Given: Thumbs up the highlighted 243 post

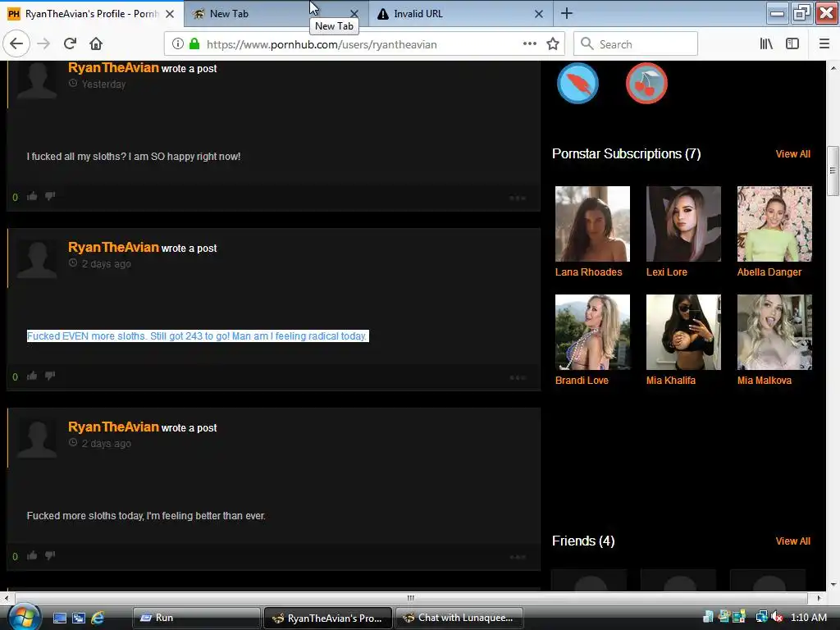Looking at the screenshot, I should point(32,376).
